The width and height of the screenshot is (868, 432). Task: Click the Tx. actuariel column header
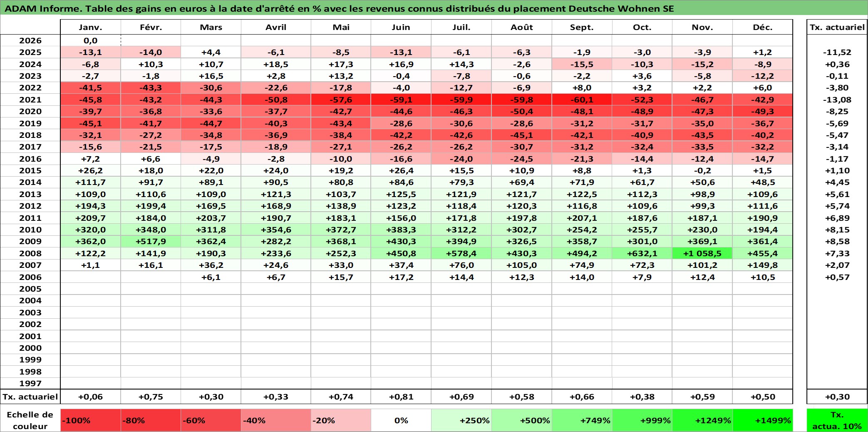pyautogui.click(x=837, y=27)
